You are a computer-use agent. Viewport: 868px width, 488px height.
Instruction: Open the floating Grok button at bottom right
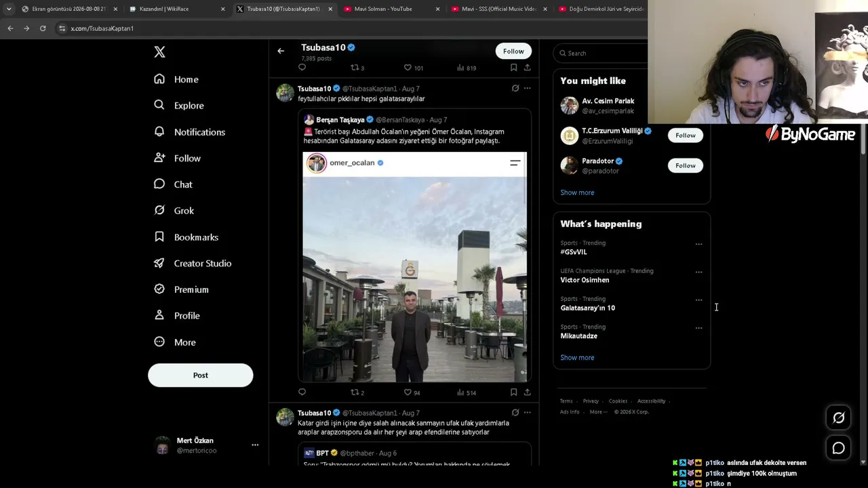pyautogui.click(x=839, y=418)
